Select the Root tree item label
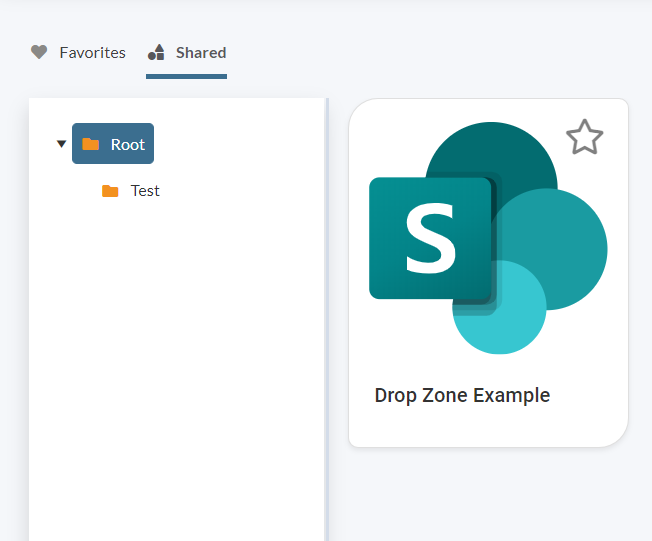Image resolution: width=652 pixels, height=541 pixels. (x=128, y=144)
